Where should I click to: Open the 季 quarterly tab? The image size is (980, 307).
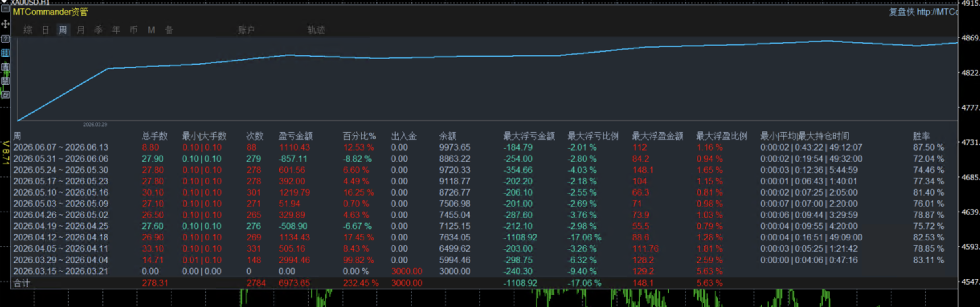(x=98, y=30)
